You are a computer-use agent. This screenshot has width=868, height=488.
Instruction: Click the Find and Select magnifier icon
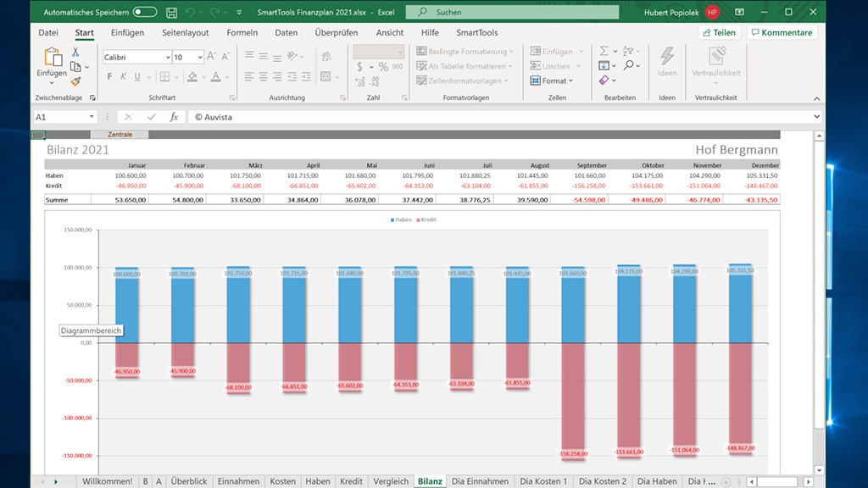[629, 65]
